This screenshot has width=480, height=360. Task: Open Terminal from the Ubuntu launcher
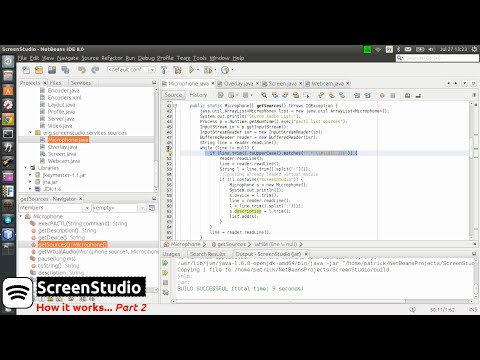pos(8,134)
